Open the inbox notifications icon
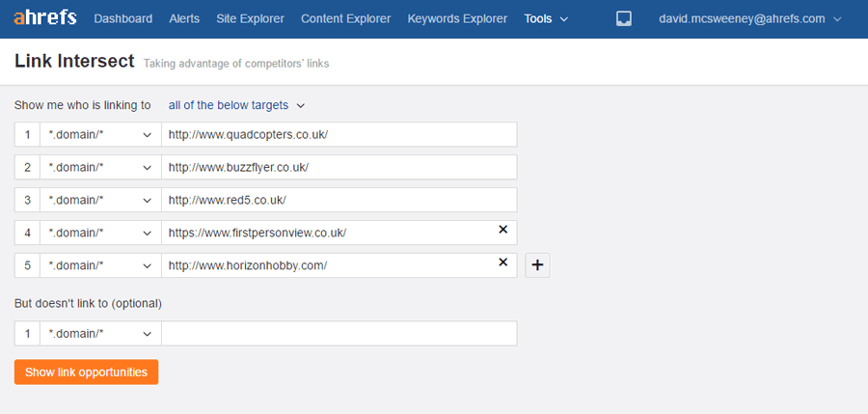This screenshot has height=414, width=868. 624,19
